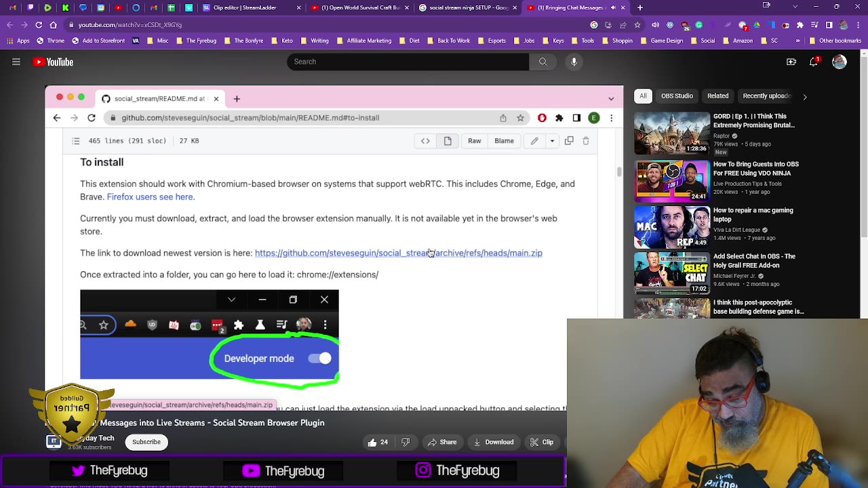Viewport: 868px width, 488px height.
Task: Open the inner browser three-dot menu
Action: coord(611,118)
